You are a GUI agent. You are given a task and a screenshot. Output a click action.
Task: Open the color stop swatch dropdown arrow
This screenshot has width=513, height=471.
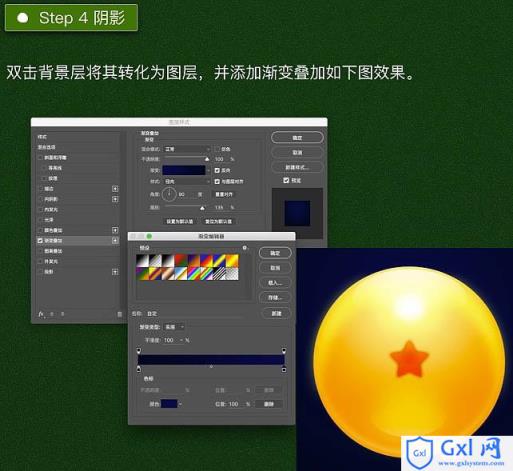tap(180, 404)
